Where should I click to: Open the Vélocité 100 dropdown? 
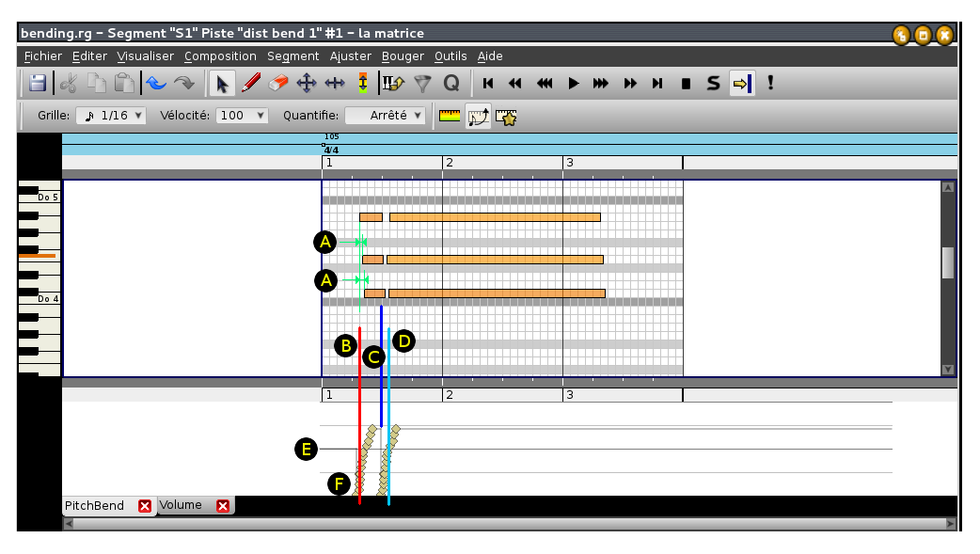242,116
